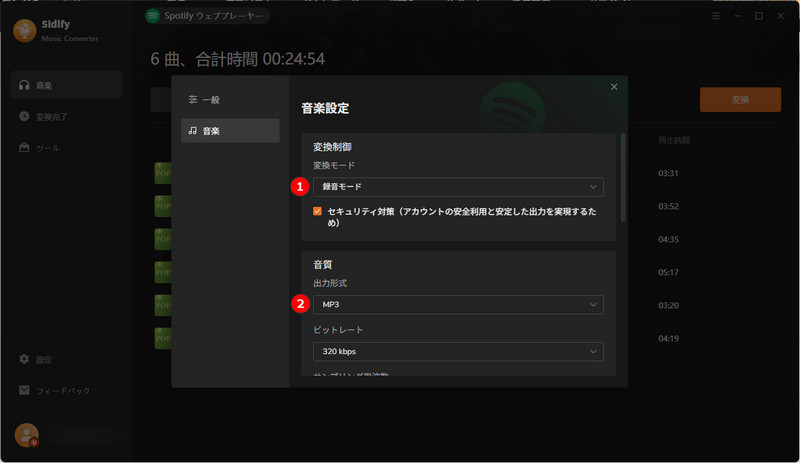Image resolution: width=800 pixels, height=463 pixels.
Task: Click the orange 変換 button
Action: [740, 100]
